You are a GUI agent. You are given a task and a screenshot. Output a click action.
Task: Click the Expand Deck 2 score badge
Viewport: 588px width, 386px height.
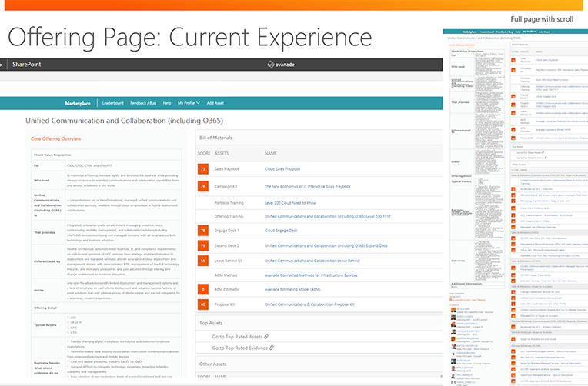point(203,245)
